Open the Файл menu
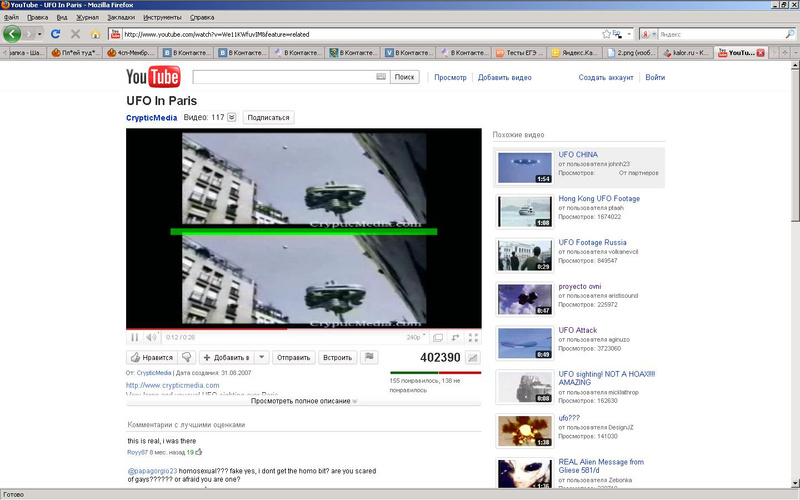The height and width of the screenshot is (500, 800). coord(11,17)
